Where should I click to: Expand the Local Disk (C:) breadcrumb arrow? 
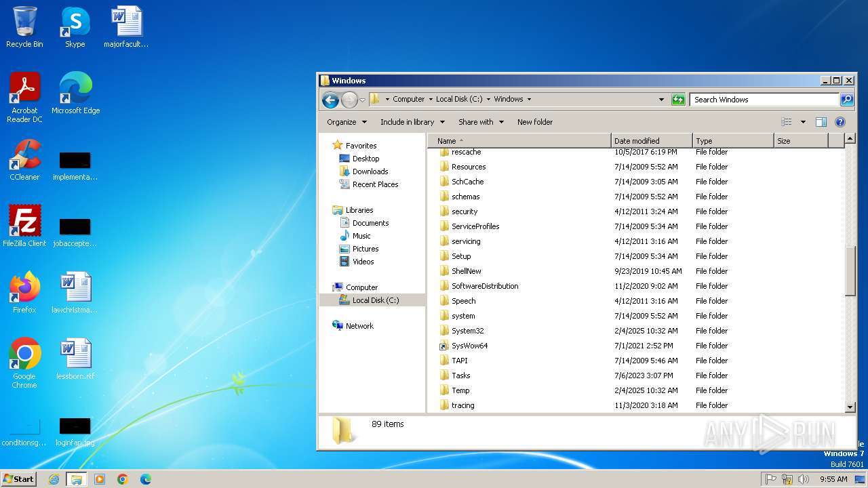[x=488, y=99]
